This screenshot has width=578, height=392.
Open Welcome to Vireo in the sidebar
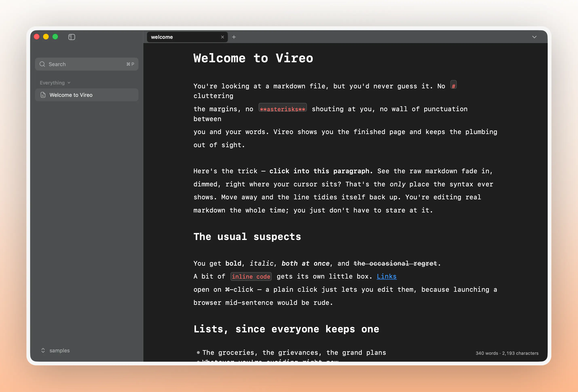coord(87,95)
